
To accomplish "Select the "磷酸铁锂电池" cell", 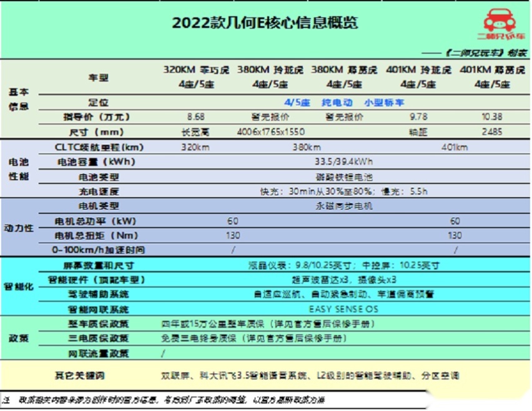I will point(344,177).
